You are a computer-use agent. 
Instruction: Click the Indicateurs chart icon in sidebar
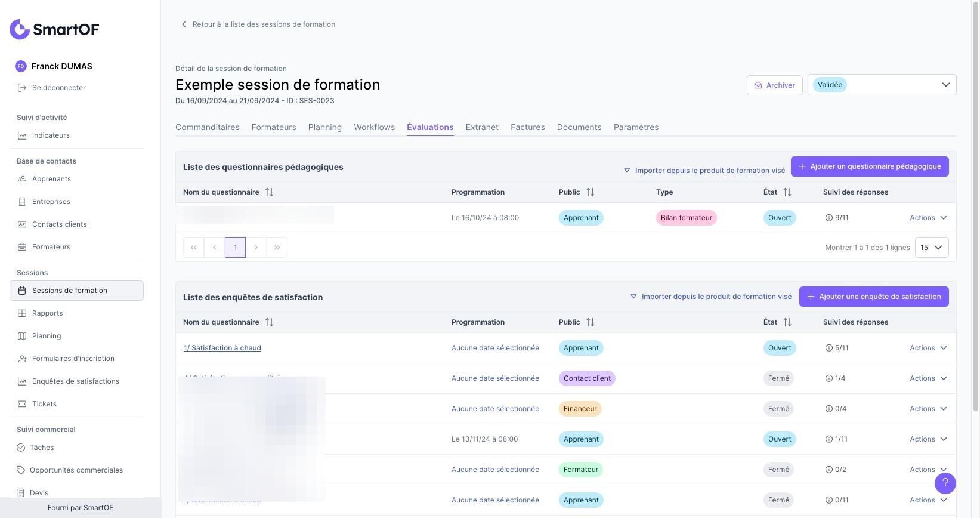22,135
